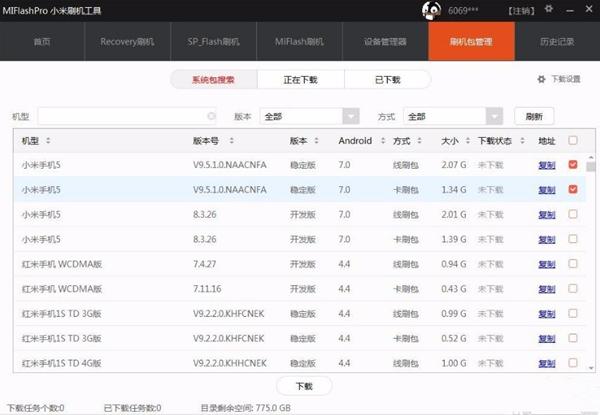Click the 【注销】 logout link
The width and height of the screenshot is (600, 415).
click(521, 11)
